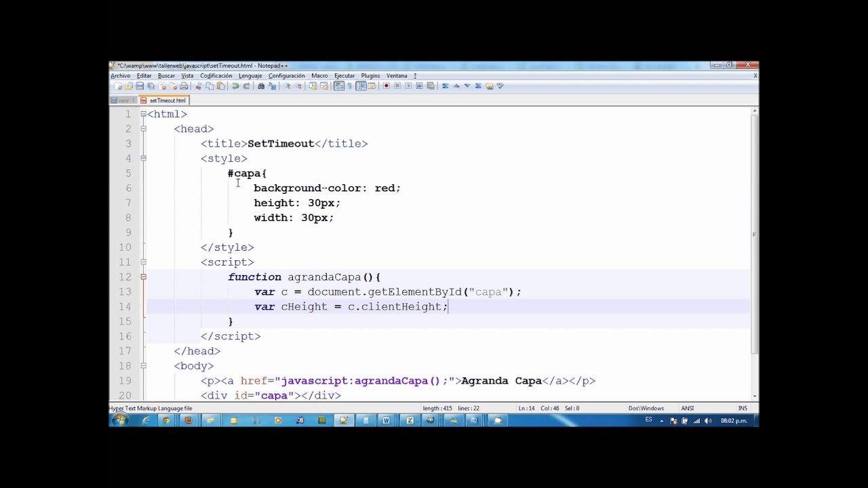Open the Lenguaje menu
Screen dimensions: 868x488
pyautogui.click(x=250, y=76)
